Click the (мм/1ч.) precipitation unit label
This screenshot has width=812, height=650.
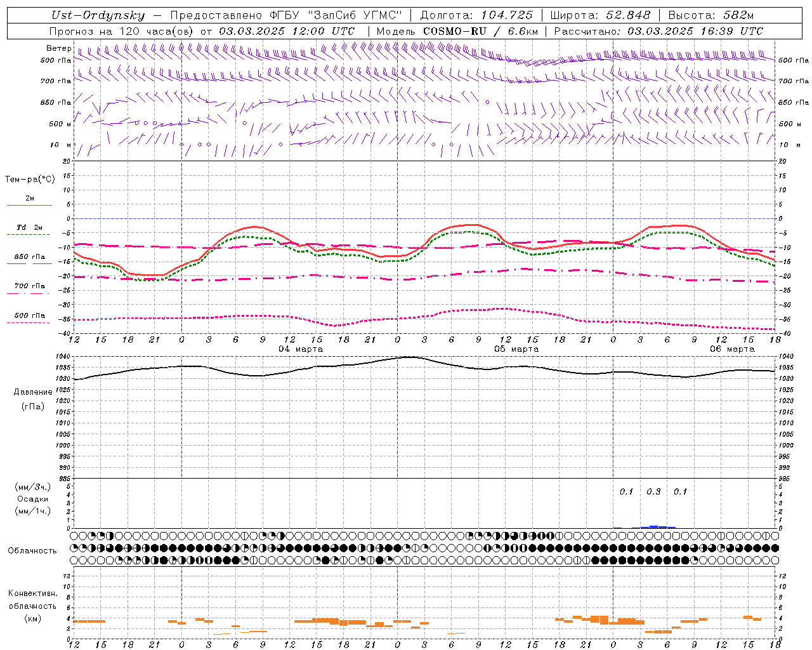click(33, 511)
